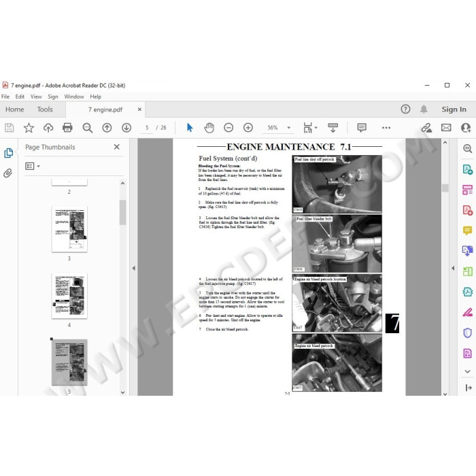The width and height of the screenshot is (476, 476).
Task: Open the File menu
Action: pos(5,97)
